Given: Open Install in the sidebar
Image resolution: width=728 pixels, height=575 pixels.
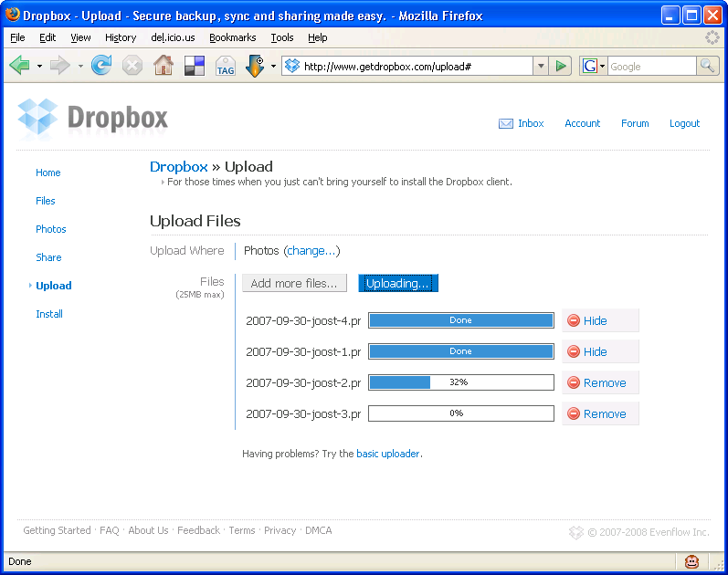Looking at the screenshot, I should [49, 314].
